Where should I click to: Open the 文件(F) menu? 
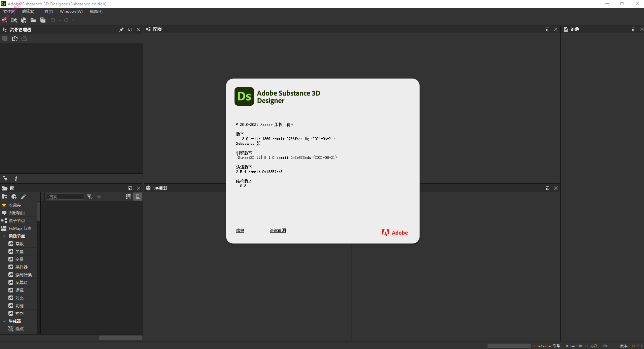pos(9,11)
